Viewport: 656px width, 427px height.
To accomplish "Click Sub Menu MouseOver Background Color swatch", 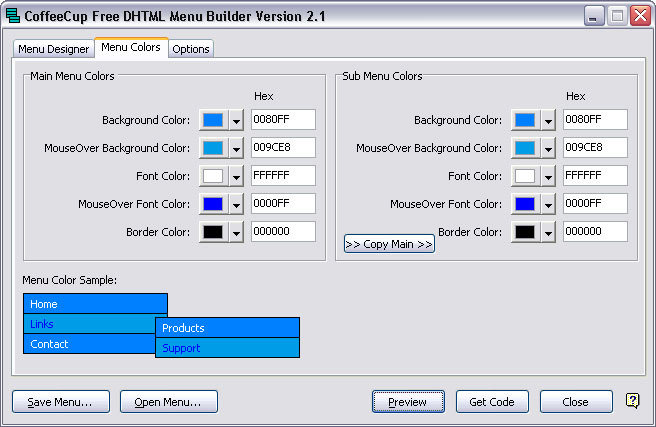I will click(525, 148).
